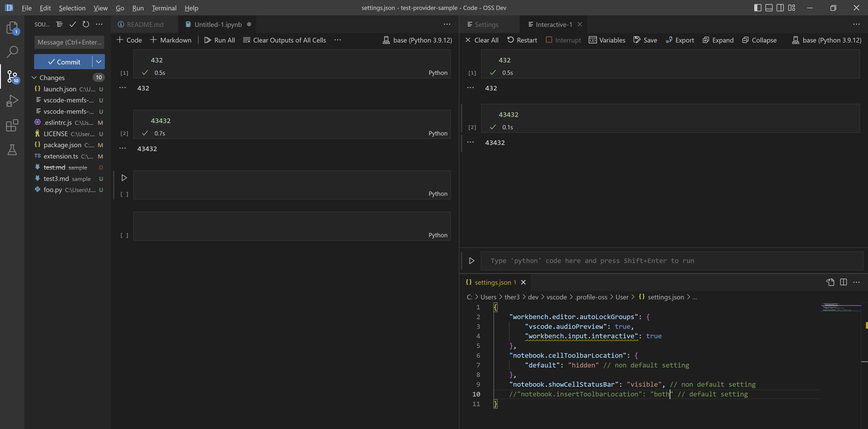Click Run All in notebook toolbar
Viewport: 868px width, 429px height.
click(220, 40)
